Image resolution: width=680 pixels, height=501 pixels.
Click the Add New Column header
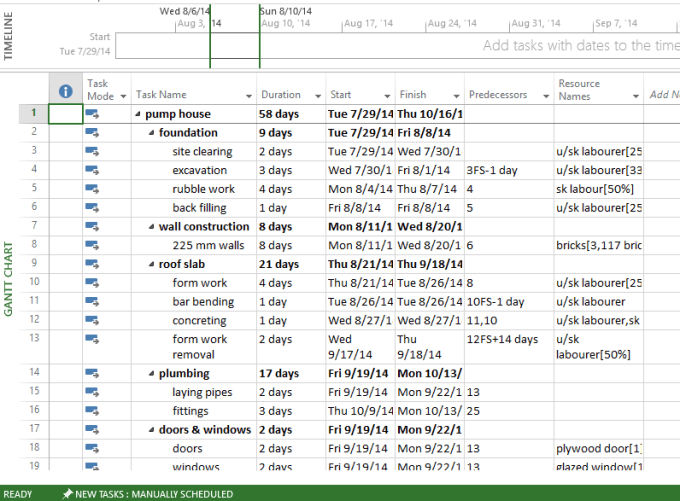662,89
